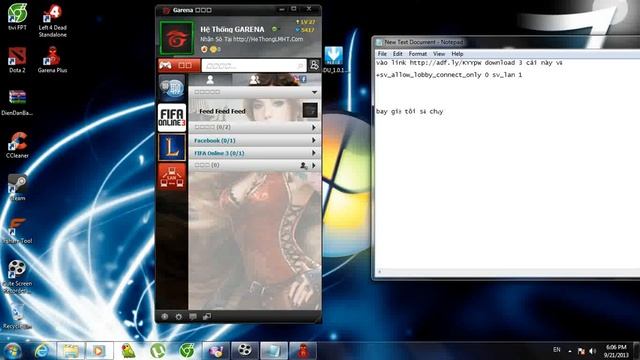Click the Garena settings gear icon
Viewport: 640px width, 360px height.
coord(178,316)
